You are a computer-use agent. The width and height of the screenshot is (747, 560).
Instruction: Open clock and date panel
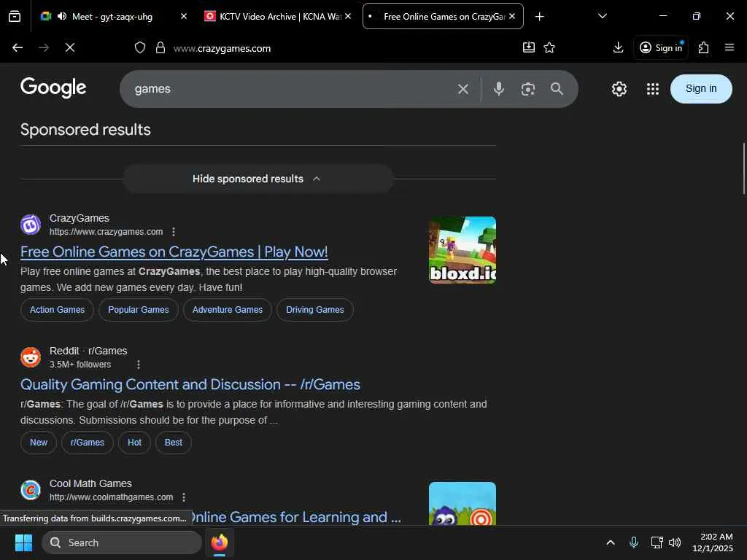(x=712, y=542)
